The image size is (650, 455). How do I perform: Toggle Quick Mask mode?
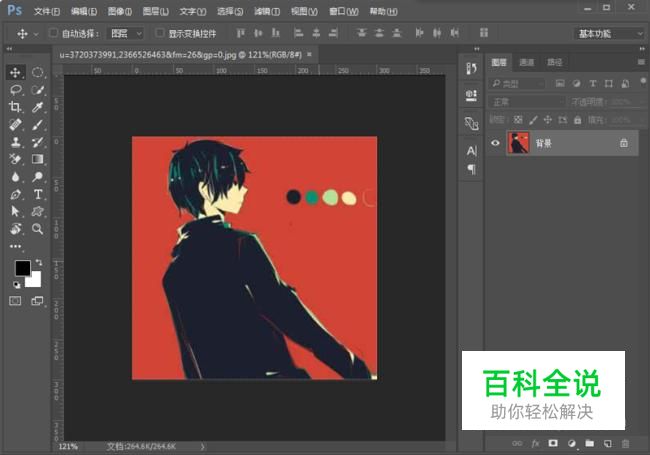pyautogui.click(x=15, y=301)
